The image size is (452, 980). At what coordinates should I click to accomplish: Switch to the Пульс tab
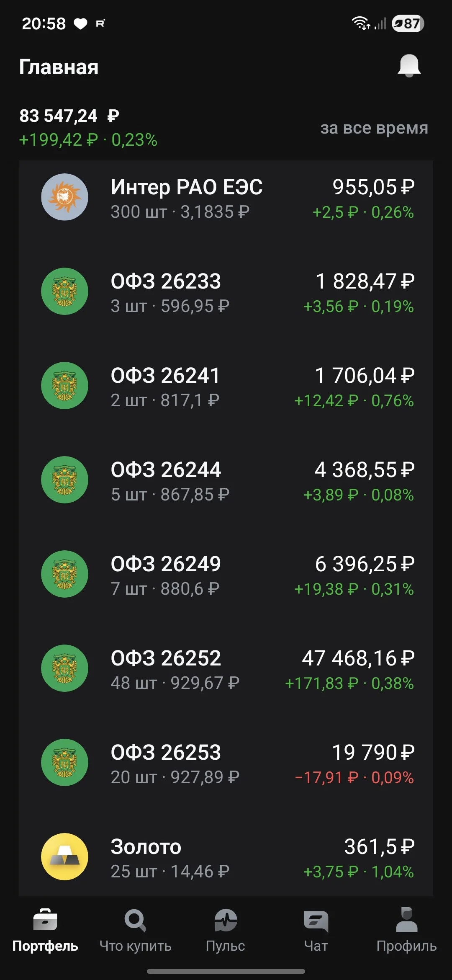click(x=226, y=930)
